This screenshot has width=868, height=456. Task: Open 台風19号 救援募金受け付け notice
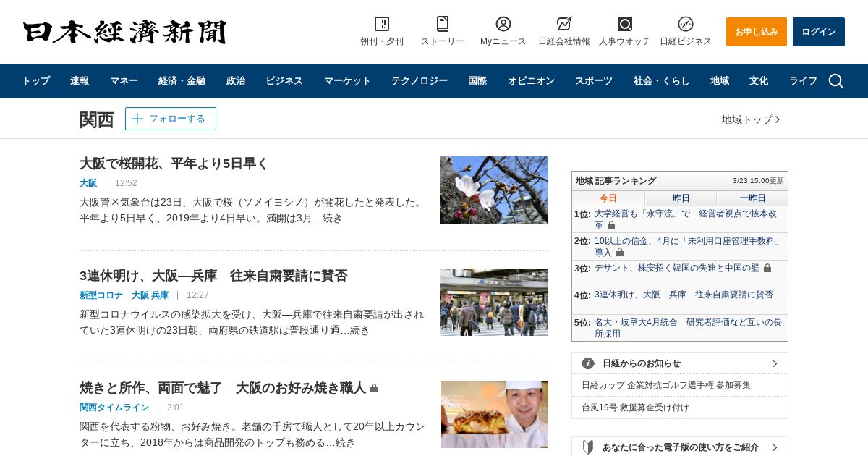[x=635, y=408]
